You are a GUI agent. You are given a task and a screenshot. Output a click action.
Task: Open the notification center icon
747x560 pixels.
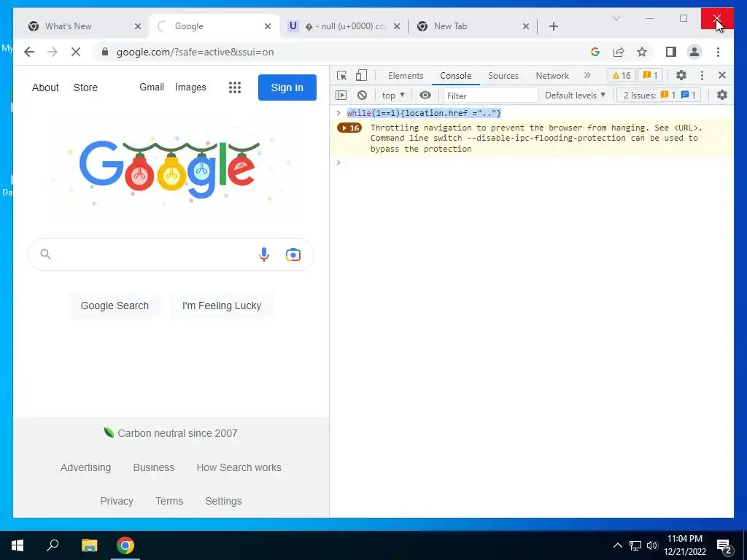click(x=724, y=545)
